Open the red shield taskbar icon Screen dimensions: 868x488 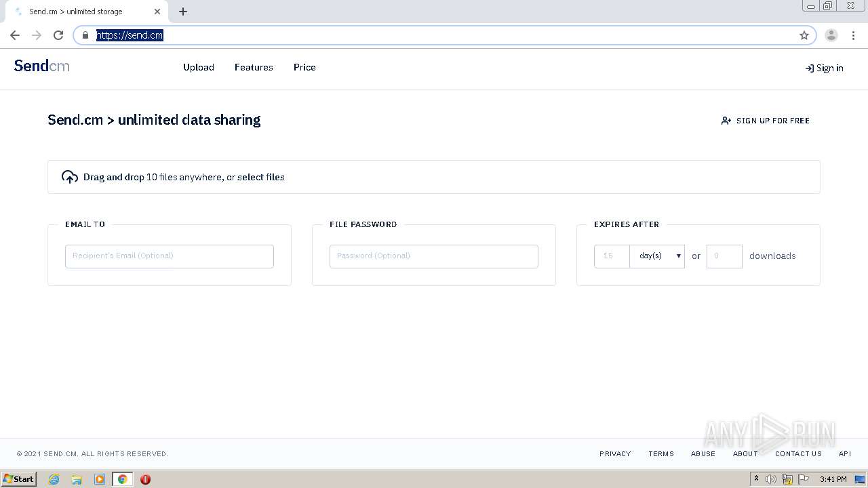pyautogui.click(x=145, y=479)
